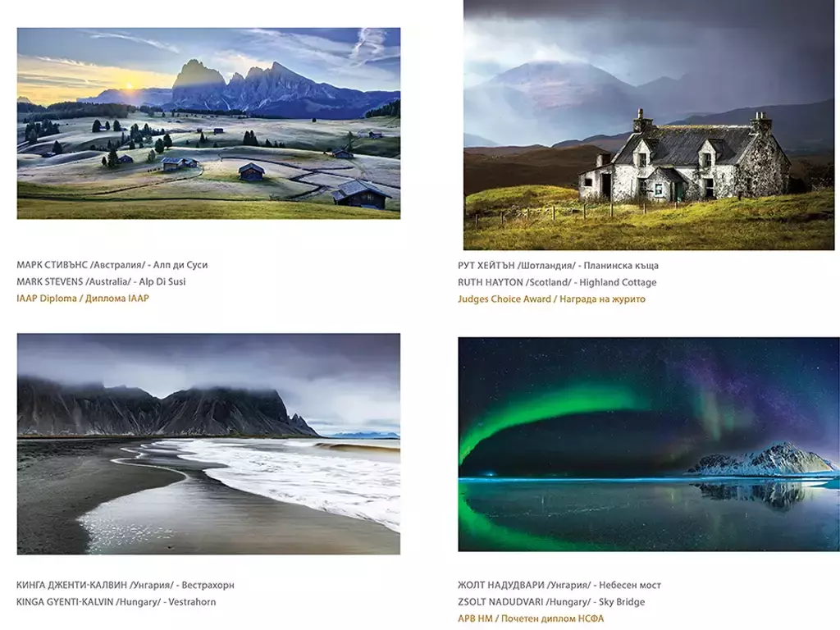Click the Judges Choice Award text
The image size is (840, 630).
click(551, 299)
